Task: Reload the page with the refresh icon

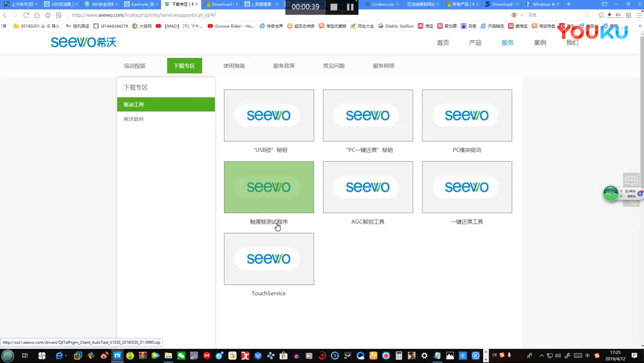Action: click(x=26, y=15)
